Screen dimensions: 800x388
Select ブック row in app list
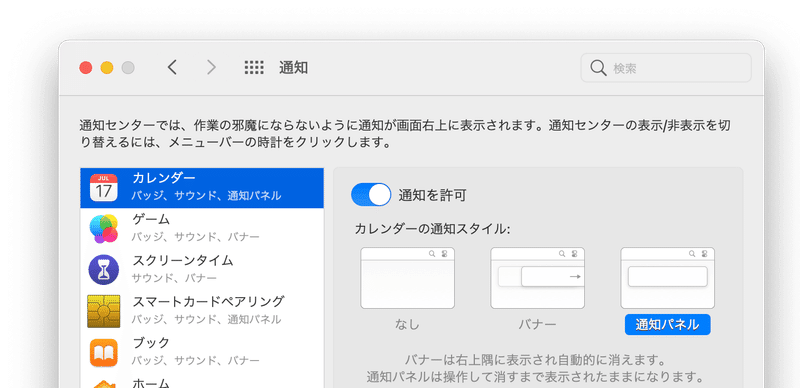(202, 352)
